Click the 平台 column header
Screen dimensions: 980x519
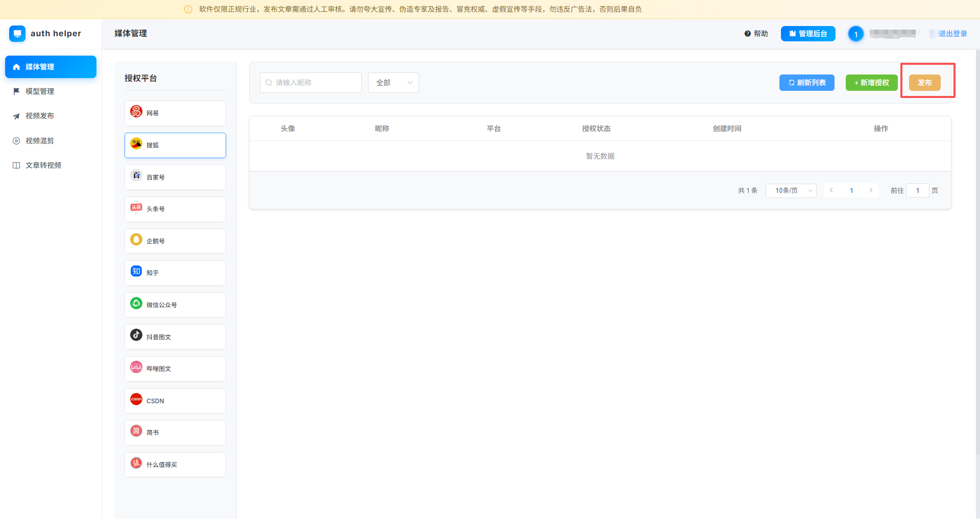click(x=494, y=129)
